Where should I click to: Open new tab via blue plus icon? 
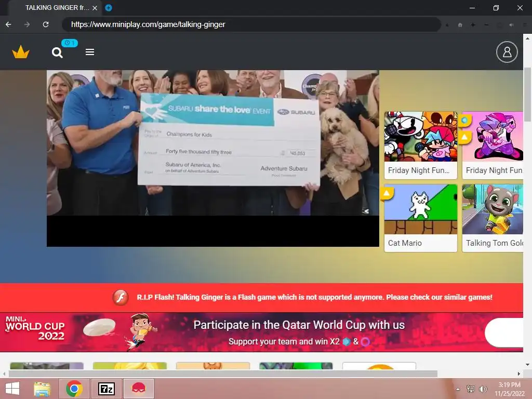click(109, 7)
